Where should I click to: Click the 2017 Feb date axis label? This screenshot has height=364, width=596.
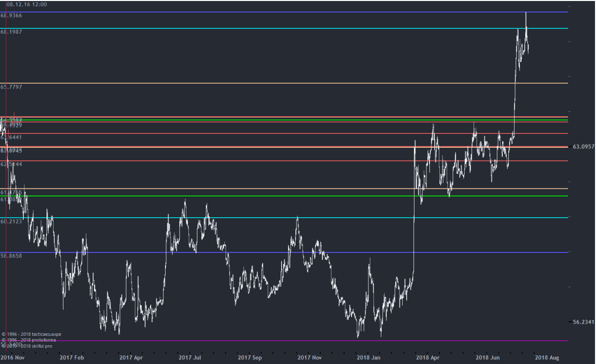[72, 357]
